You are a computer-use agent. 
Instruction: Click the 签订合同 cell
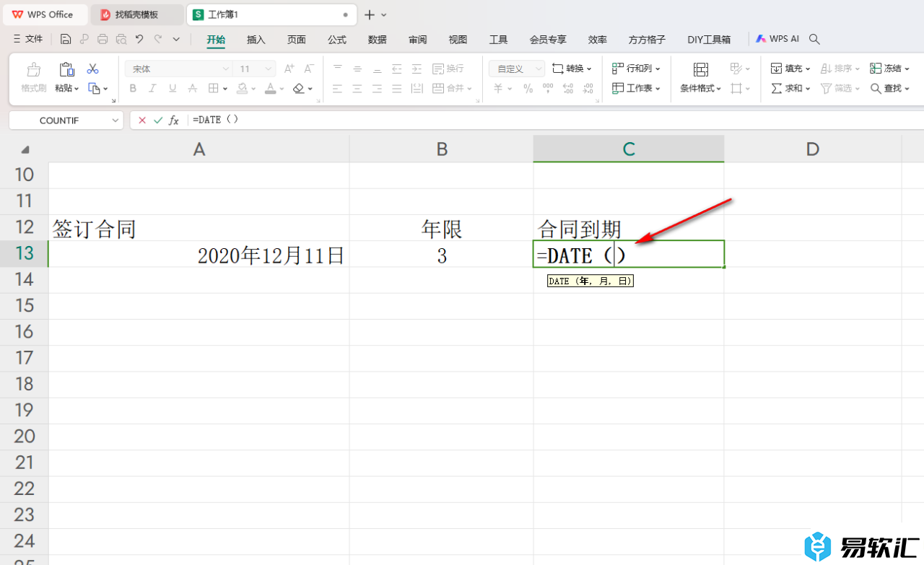tap(199, 229)
